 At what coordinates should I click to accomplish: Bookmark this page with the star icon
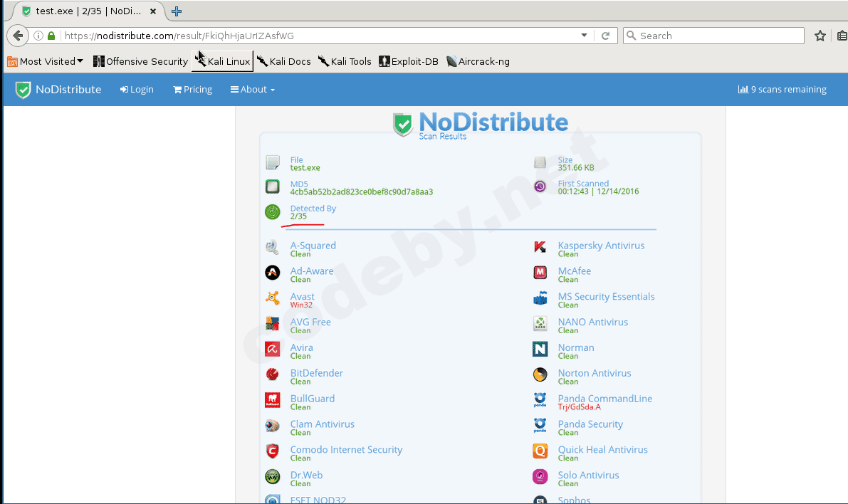point(820,36)
